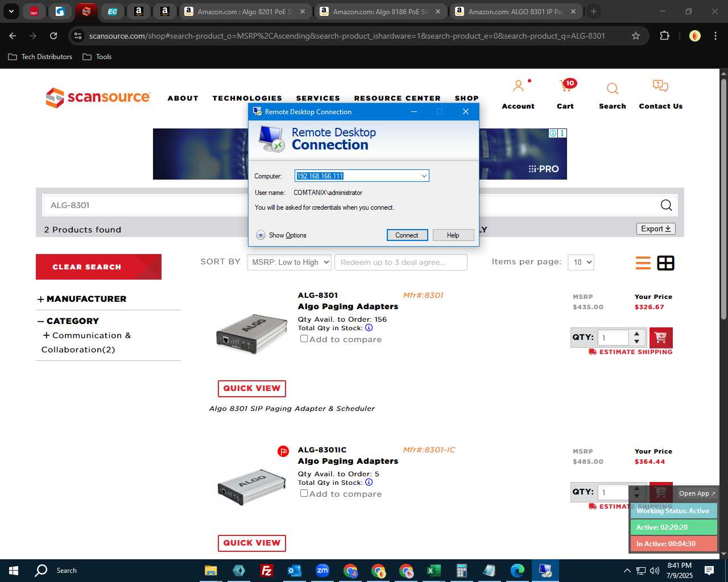Screen dimensions: 728x582
Task: Open Calculator from the taskbar
Action: (x=461, y=571)
